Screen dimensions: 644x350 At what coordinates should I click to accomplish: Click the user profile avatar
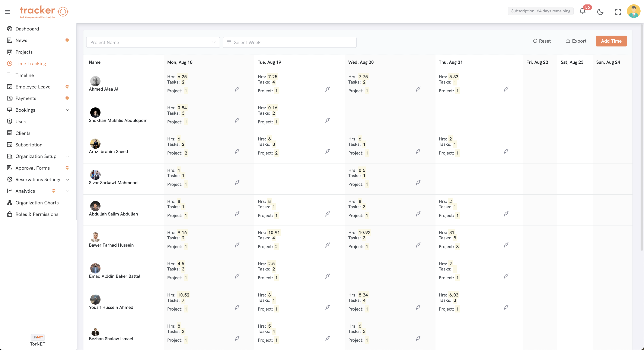pos(633,11)
